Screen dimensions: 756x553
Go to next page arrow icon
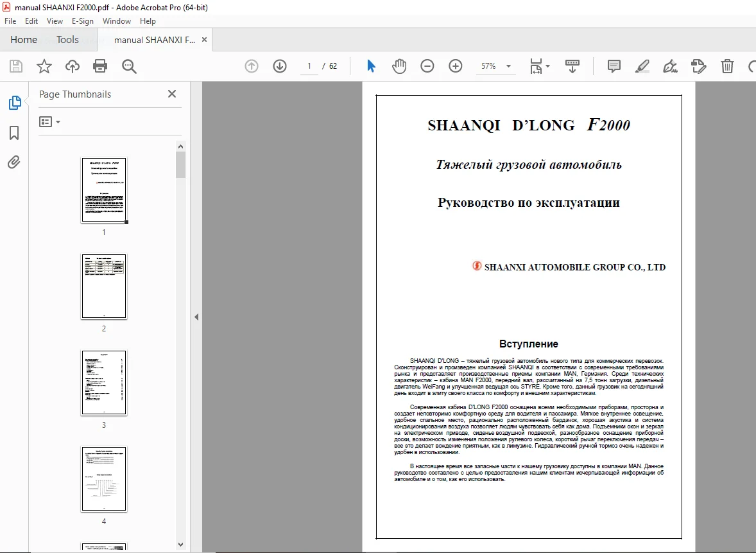[280, 66]
